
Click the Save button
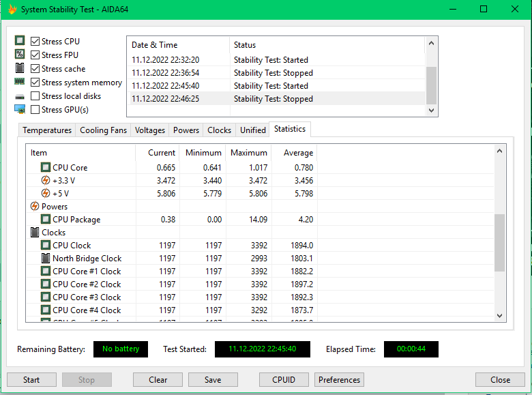(213, 380)
